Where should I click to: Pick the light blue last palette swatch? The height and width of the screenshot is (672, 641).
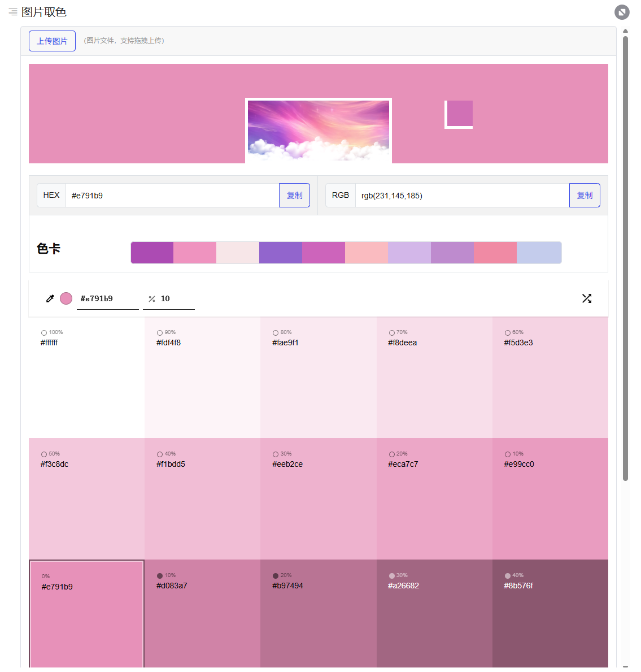coord(539,253)
